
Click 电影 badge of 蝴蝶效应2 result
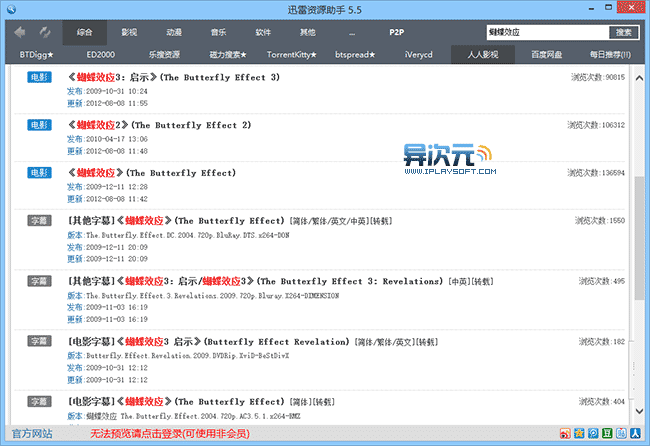39,125
